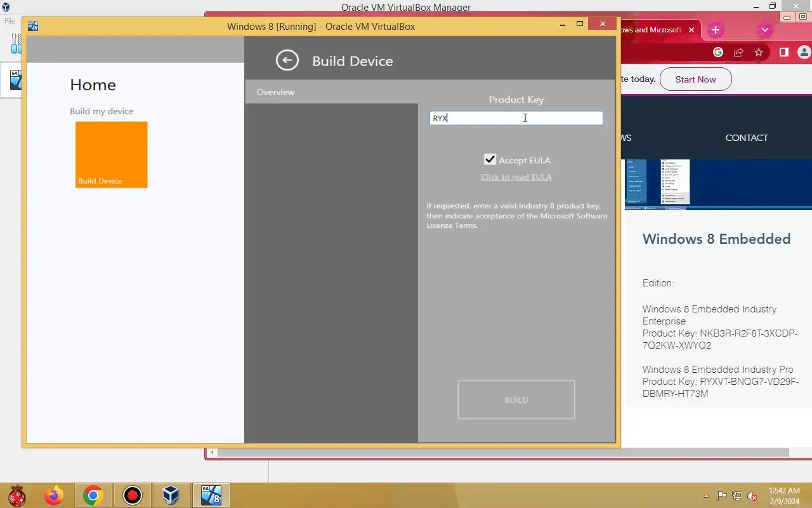Open CONTACT menu on the webpage
812x508 pixels.
(x=747, y=138)
